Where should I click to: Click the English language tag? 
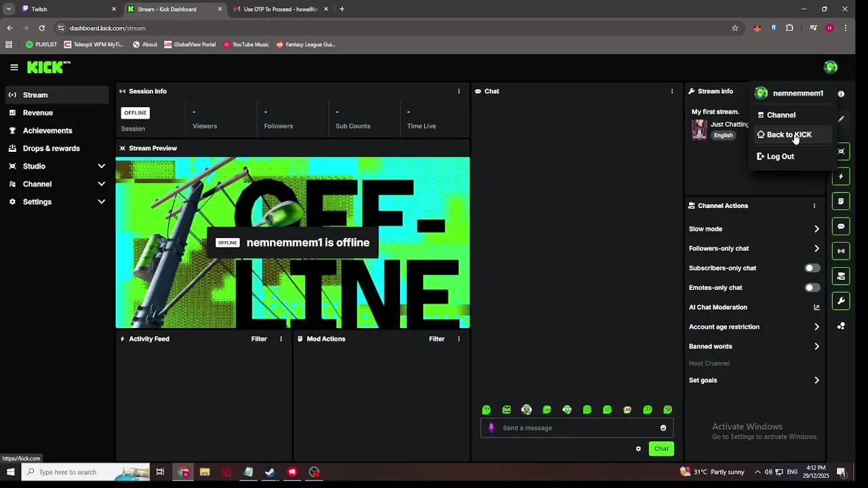[x=723, y=136]
